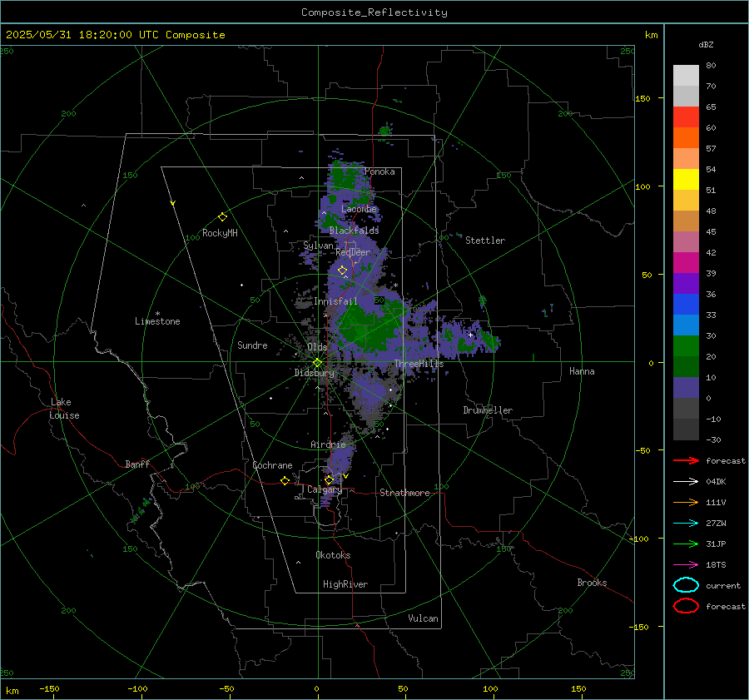Click the Ponoka city label
The height and width of the screenshot is (700, 749).
pyautogui.click(x=379, y=171)
